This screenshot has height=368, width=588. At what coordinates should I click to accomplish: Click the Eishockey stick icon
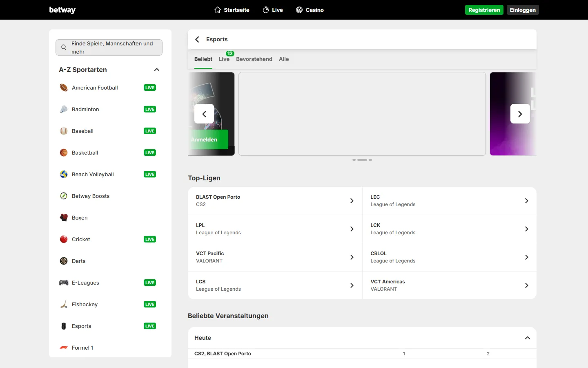click(x=64, y=304)
